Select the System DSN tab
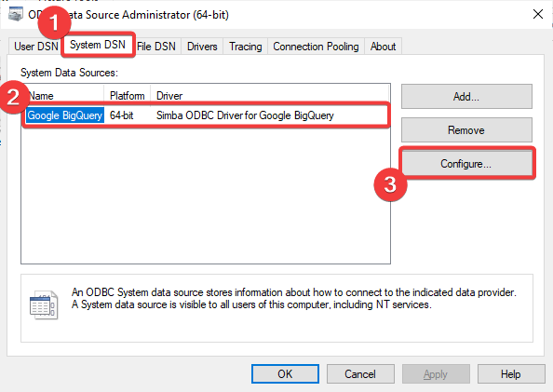Screen dimensions: 553x392 pyautogui.click(x=98, y=45)
